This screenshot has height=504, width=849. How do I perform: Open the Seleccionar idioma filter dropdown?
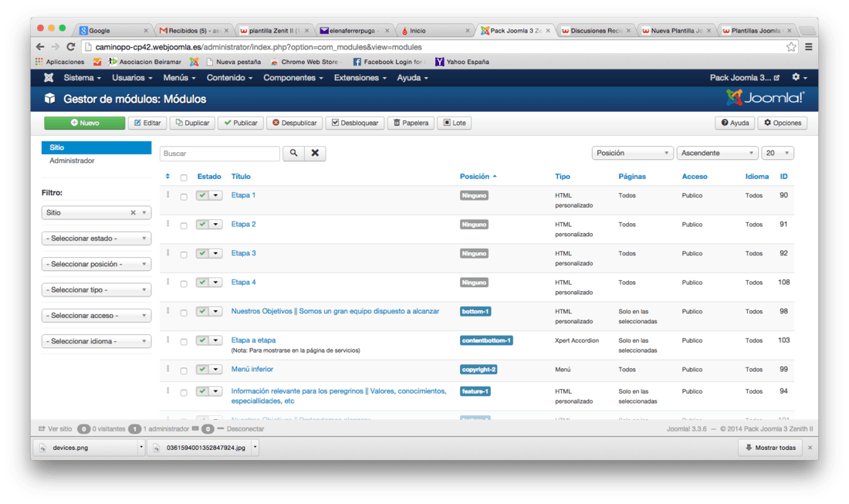(x=96, y=341)
